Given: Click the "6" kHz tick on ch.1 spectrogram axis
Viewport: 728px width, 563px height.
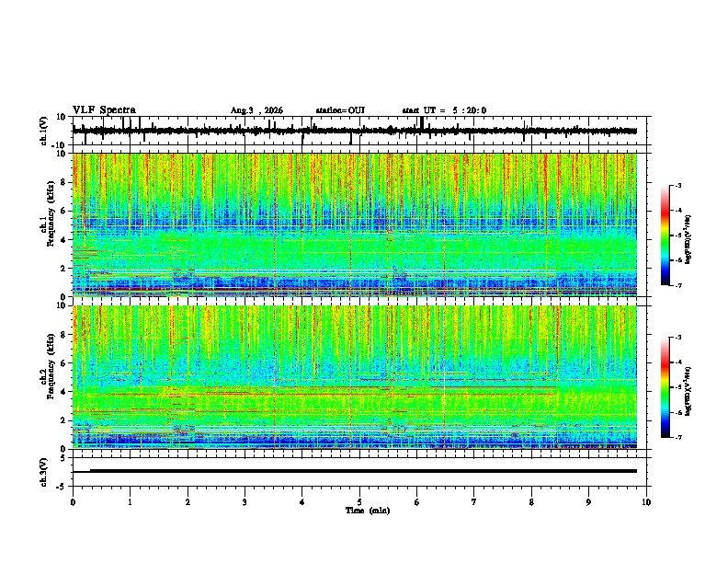Looking at the screenshot, I should point(64,212).
